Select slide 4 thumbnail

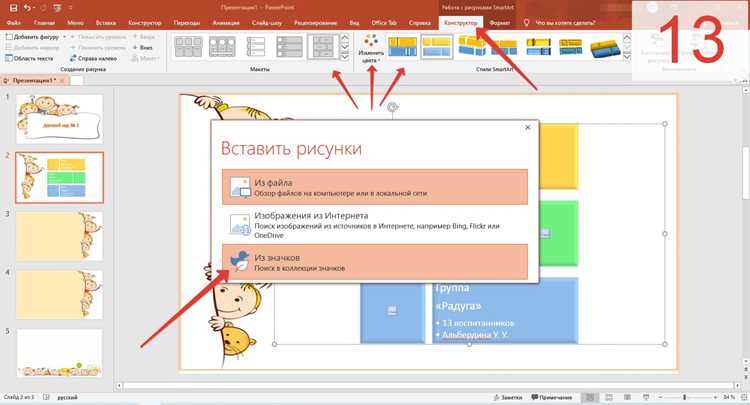coord(59,295)
